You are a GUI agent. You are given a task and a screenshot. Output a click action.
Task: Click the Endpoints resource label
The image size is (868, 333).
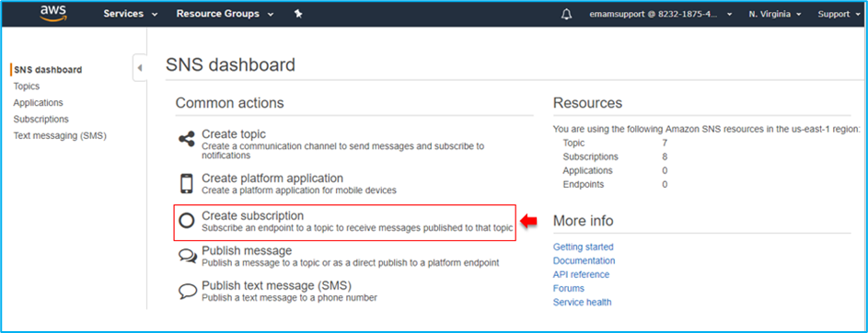584,184
